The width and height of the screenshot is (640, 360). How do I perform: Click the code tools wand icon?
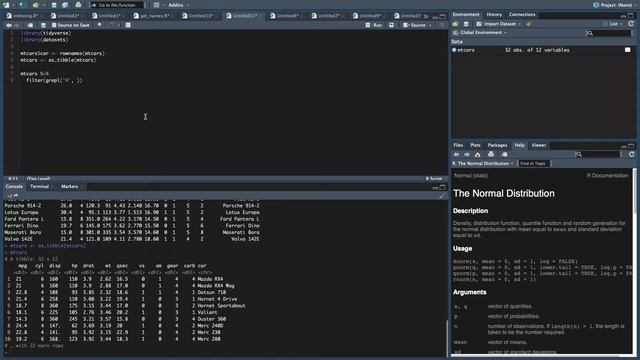(x=112, y=25)
